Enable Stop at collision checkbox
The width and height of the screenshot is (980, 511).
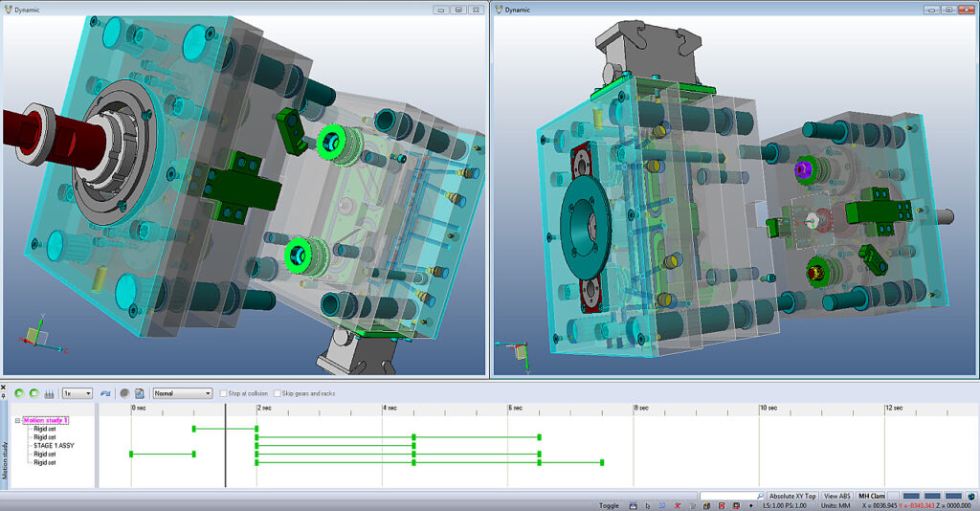223,393
